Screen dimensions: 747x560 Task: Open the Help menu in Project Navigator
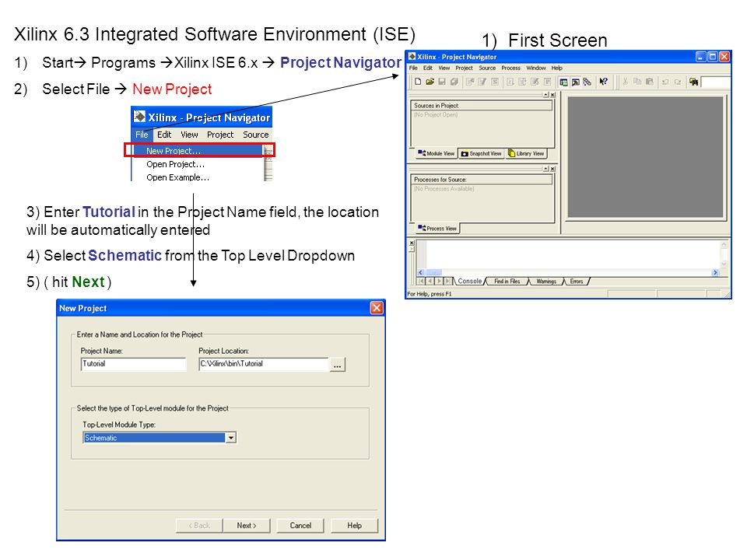[x=557, y=68]
